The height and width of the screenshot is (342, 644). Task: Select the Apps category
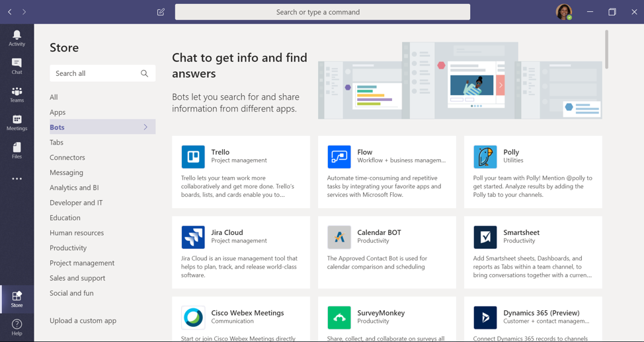pos(58,112)
